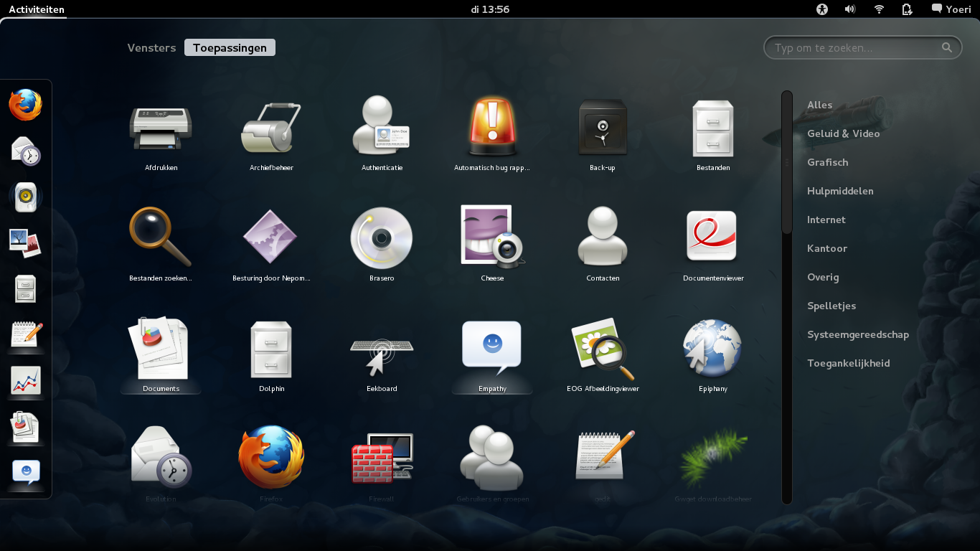Open Gebruikers en groepen app
980x551 pixels.
492,465
